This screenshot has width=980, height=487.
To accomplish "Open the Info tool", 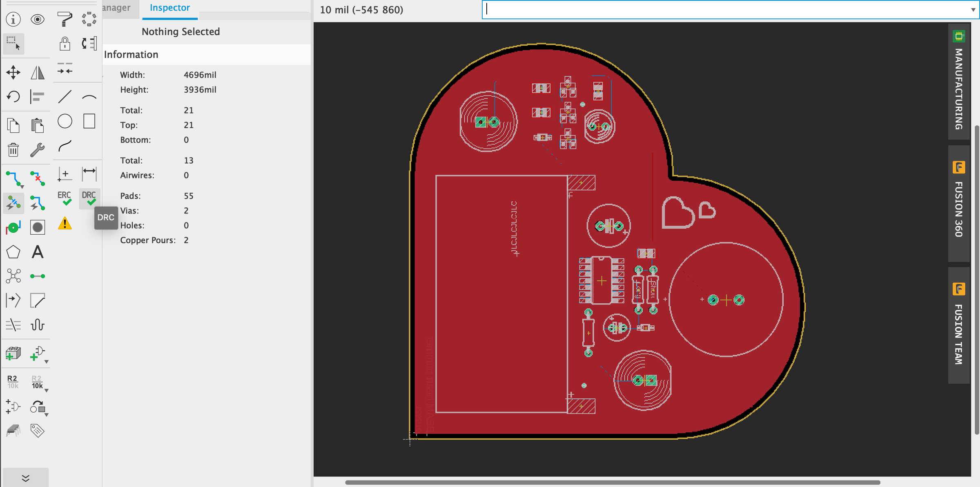I will [13, 19].
